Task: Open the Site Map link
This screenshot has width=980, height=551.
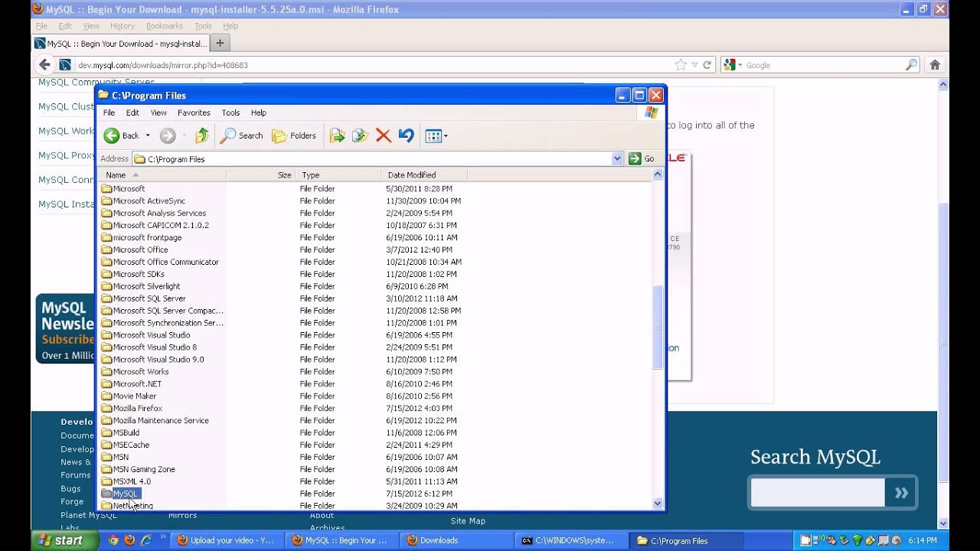Action: (468, 521)
